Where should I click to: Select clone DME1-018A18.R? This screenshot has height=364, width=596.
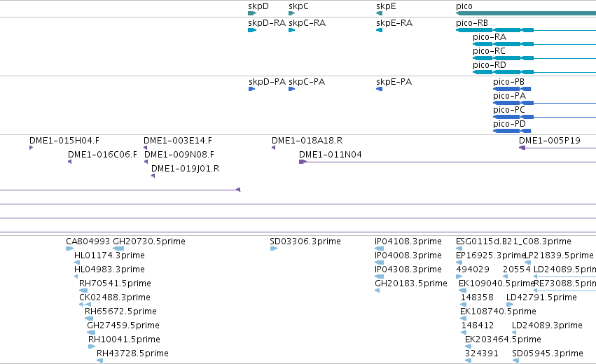pos(307,141)
